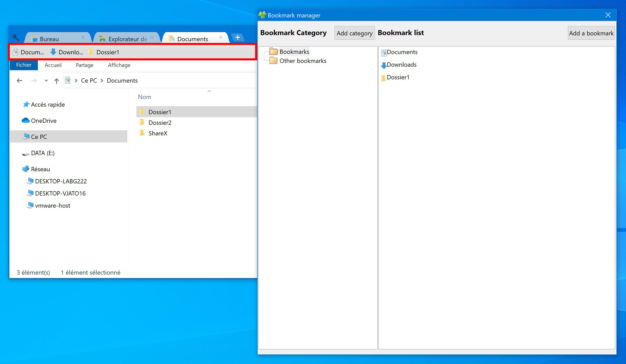Click the Add category button
626x364 pixels.
tap(354, 33)
